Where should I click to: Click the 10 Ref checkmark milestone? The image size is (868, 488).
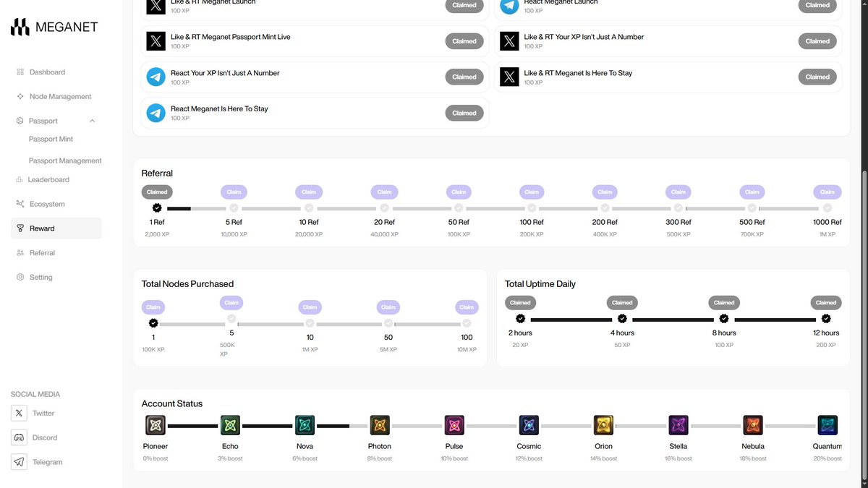[309, 208]
